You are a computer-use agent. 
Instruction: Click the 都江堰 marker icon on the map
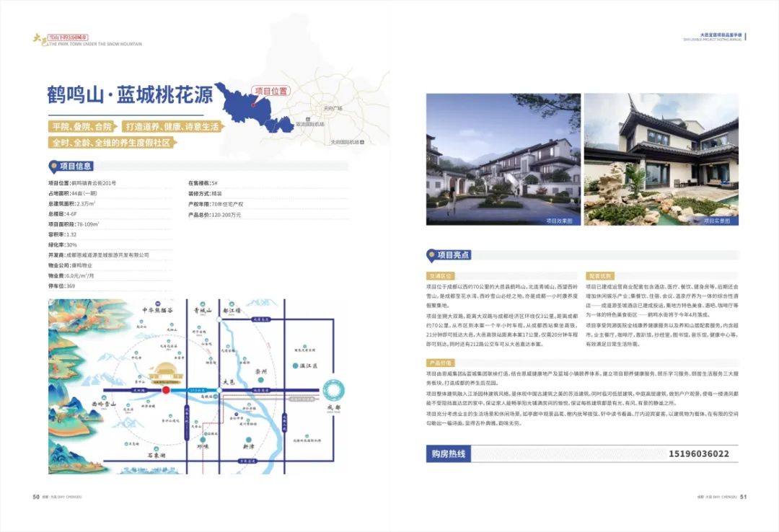pos(232,303)
